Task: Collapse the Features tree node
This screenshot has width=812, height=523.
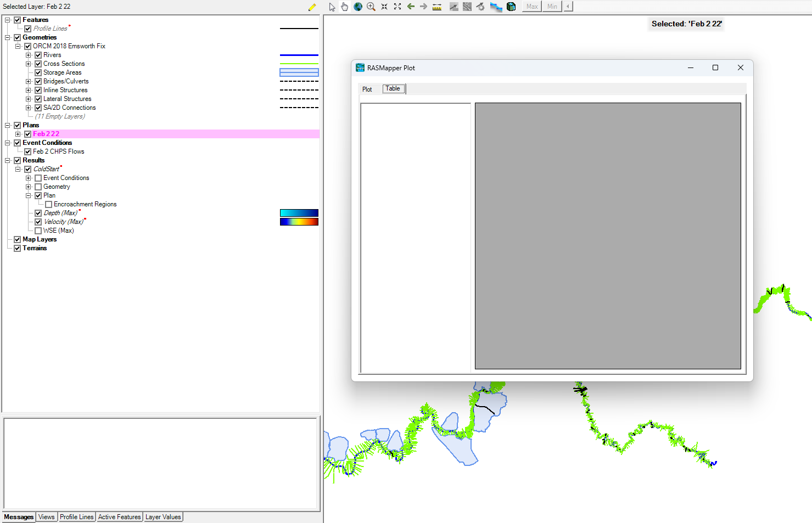Action: point(8,20)
